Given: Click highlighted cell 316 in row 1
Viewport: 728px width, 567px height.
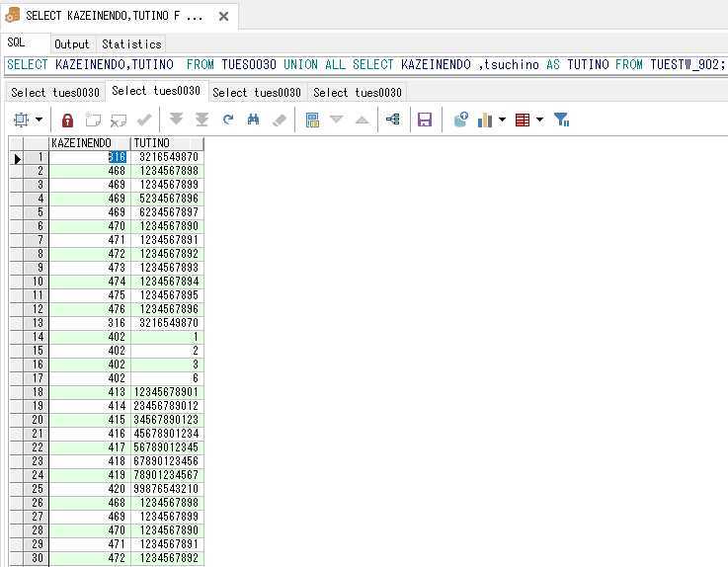Looking at the screenshot, I should (x=90, y=157).
